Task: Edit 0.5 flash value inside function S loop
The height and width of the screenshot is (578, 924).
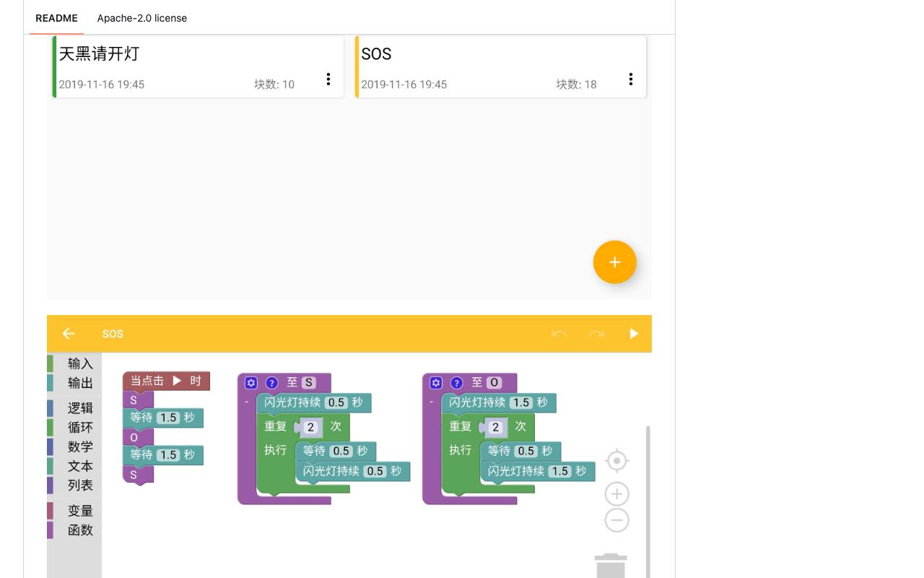Action: (x=375, y=471)
